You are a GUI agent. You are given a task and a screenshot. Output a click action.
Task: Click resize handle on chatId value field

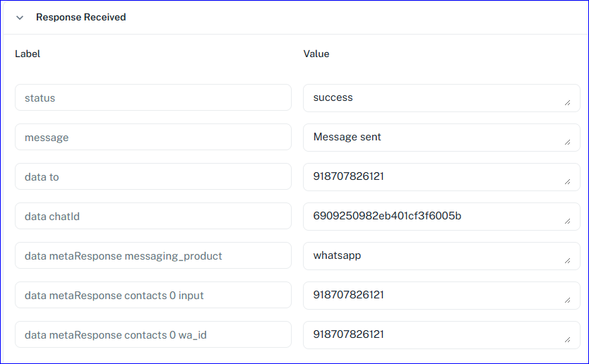[568, 222]
